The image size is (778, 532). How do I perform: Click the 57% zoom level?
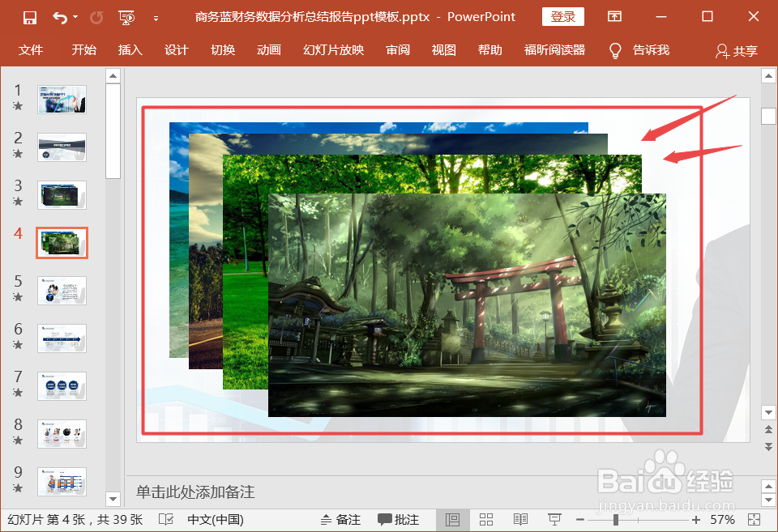click(x=722, y=520)
